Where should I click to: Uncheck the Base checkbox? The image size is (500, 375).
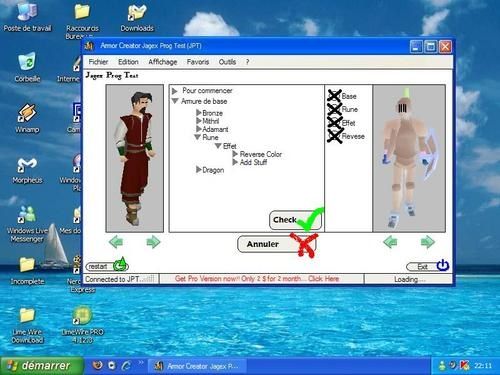pos(334,96)
